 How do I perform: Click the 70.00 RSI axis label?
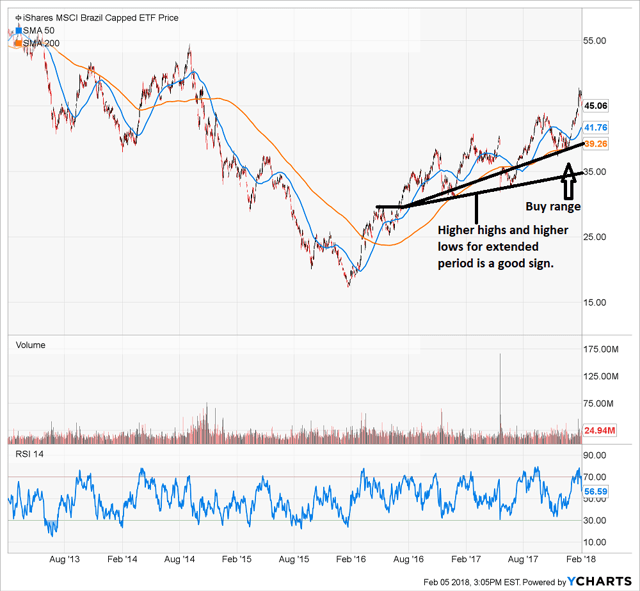tap(595, 477)
